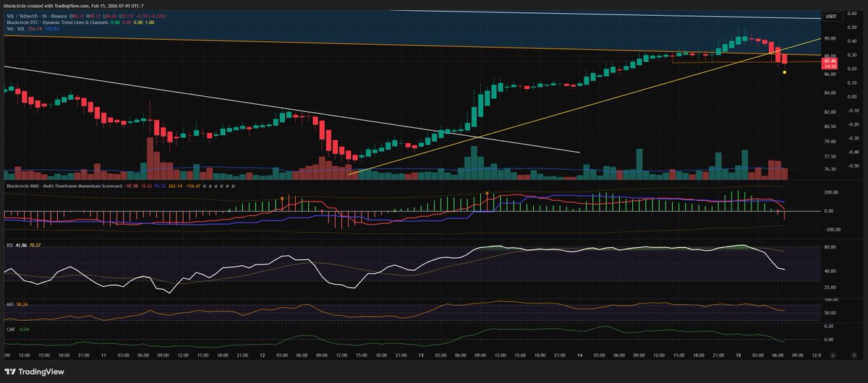Open the Blockcircle MMS Momentum Scorecard legend
Viewport: 868px width, 383px height.
point(64,186)
